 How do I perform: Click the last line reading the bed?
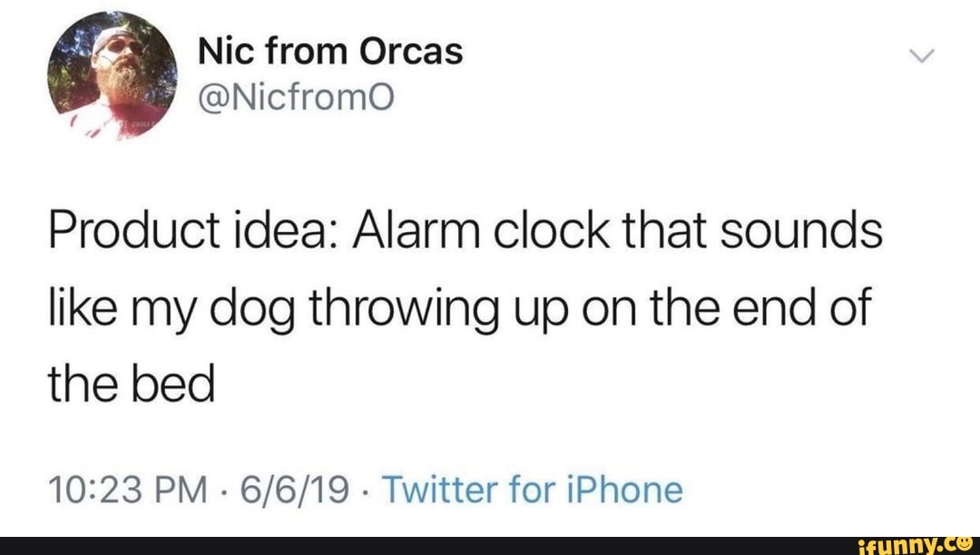(132, 383)
